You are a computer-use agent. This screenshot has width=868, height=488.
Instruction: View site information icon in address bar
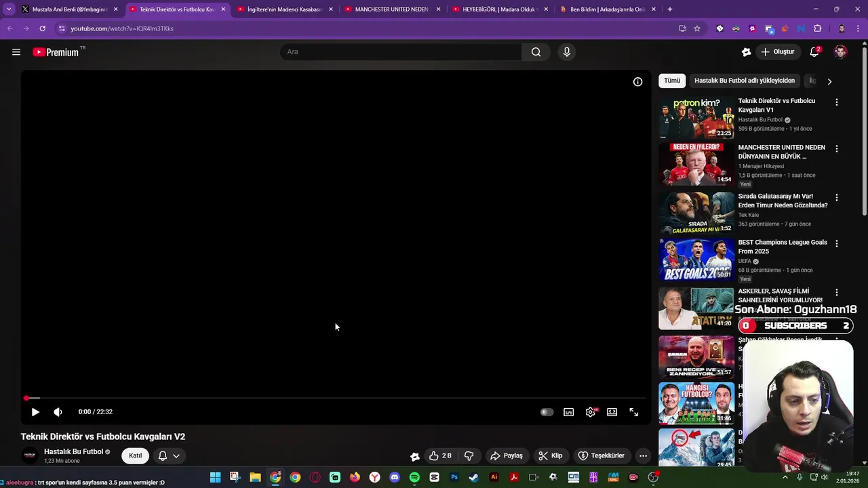coord(61,28)
